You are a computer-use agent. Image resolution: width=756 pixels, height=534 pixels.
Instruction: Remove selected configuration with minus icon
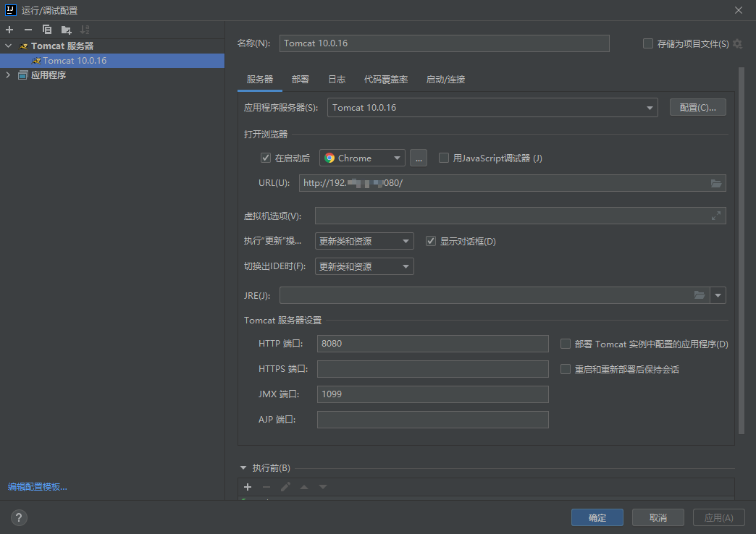[28, 30]
